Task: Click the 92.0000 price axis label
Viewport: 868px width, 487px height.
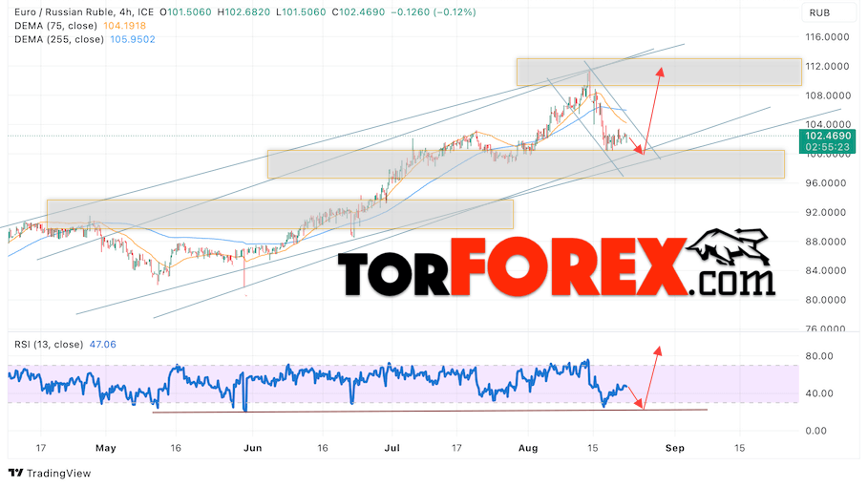Action: [825, 213]
